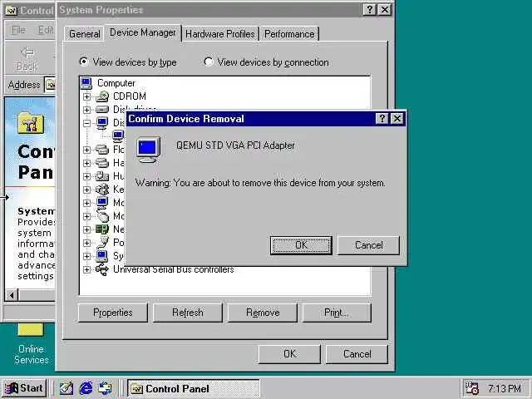
Task: Click the Refresh button
Action: coord(188,313)
